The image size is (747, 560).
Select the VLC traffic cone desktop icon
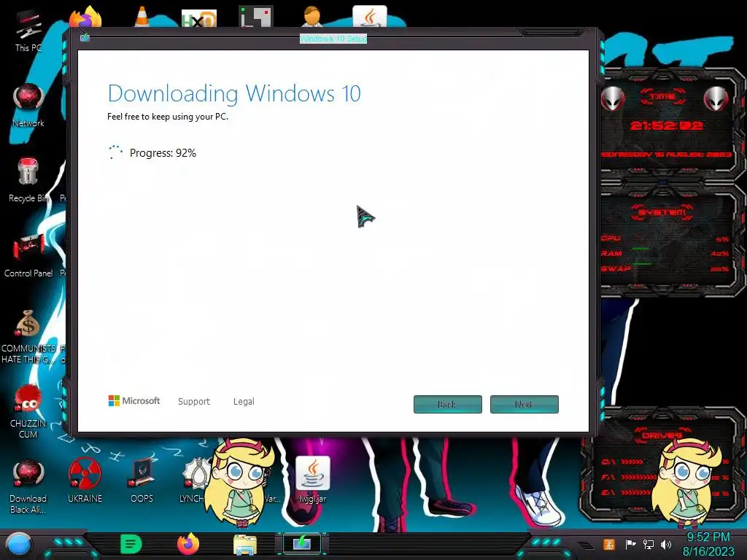tap(142, 17)
